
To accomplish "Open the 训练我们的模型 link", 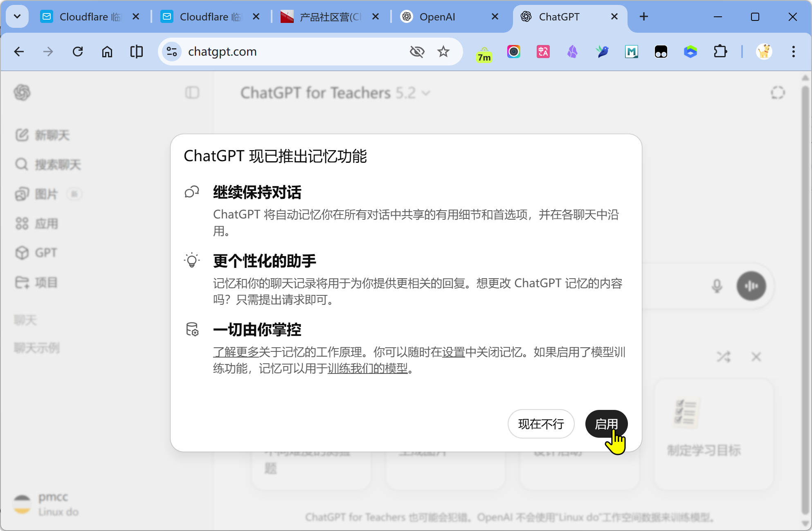I will click(367, 368).
